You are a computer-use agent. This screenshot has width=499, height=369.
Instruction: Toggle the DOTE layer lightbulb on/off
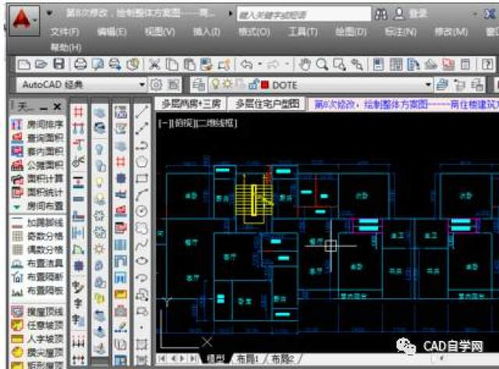click(216, 85)
